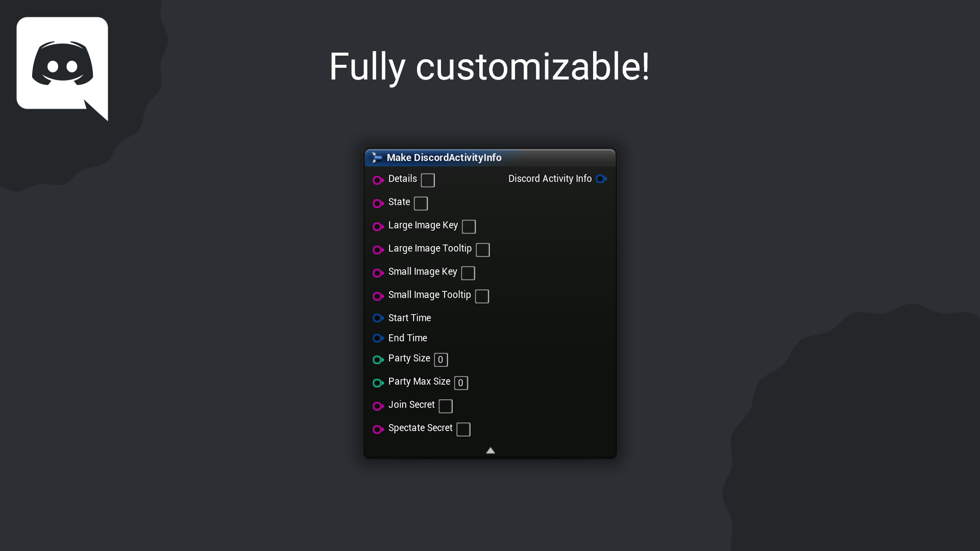The width and height of the screenshot is (980, 551).
Task: Click the End Time input pin icon
Action: (x=378, y=338)
